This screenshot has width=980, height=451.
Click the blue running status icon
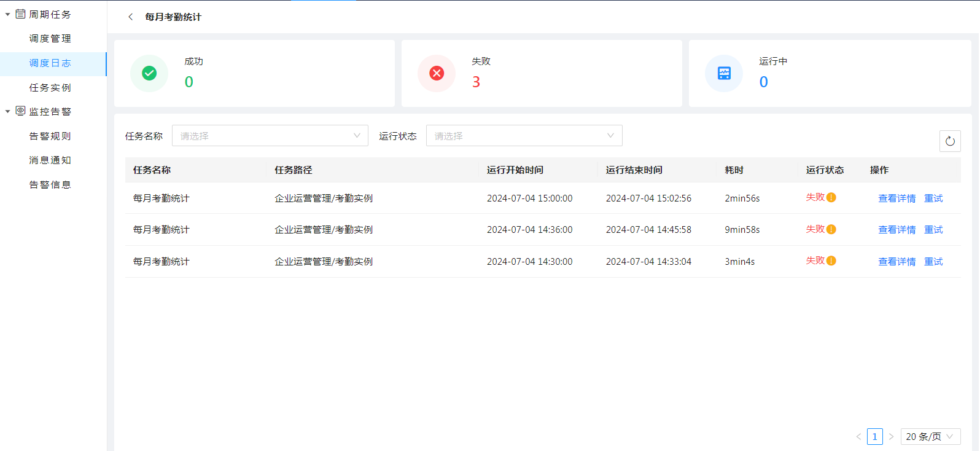(x=724, y=74)
